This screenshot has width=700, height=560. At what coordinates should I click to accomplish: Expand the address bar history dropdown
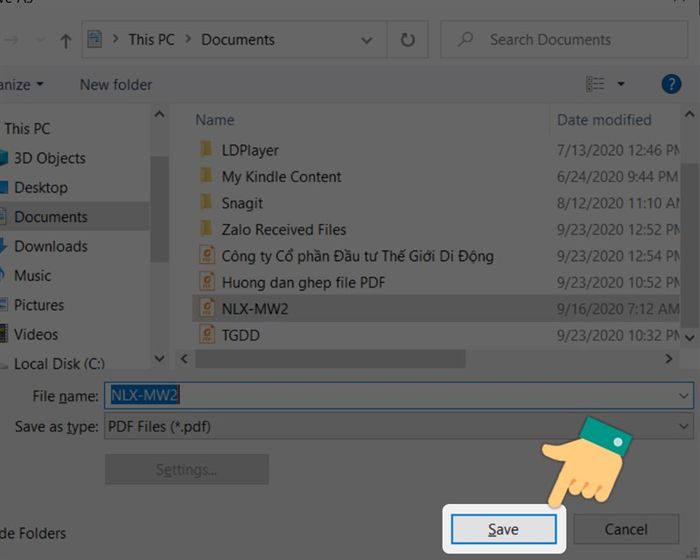[368, 40]
